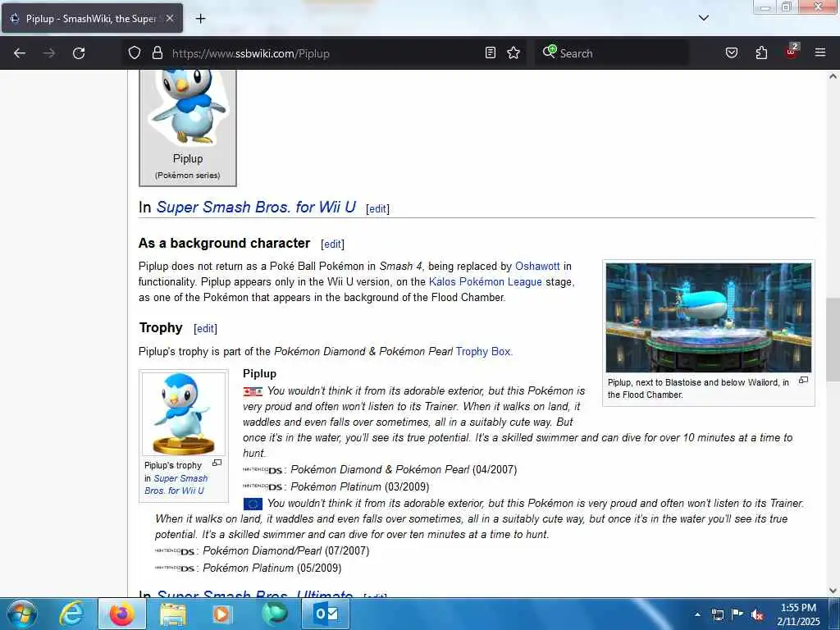
Task: Switch to Firefox in the taskbar
Action: pos(122,614)
